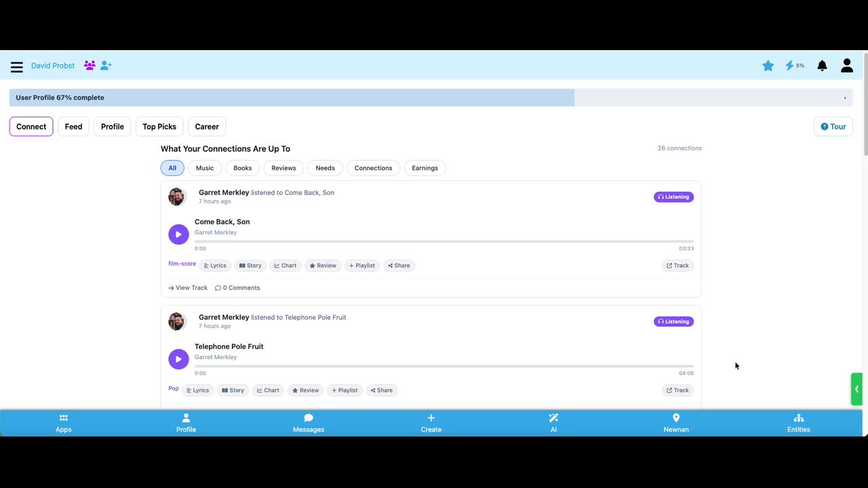
Task: Click the User Profile 67% complete bar
Action: (431, 98)
